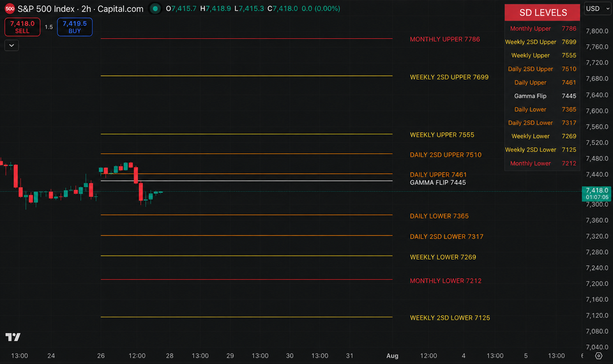Click the Gamma Flip 7445 table row

[543, 96]
